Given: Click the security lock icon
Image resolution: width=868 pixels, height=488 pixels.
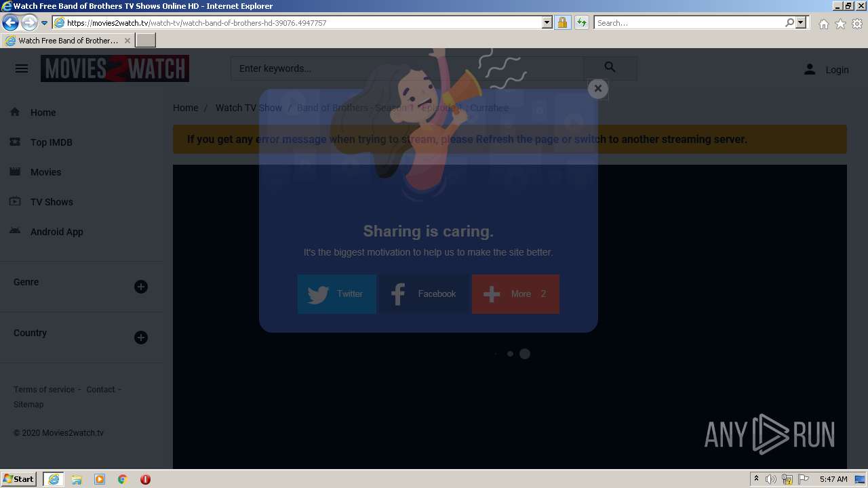Looking at the screenshot, I should coord(562,22).
